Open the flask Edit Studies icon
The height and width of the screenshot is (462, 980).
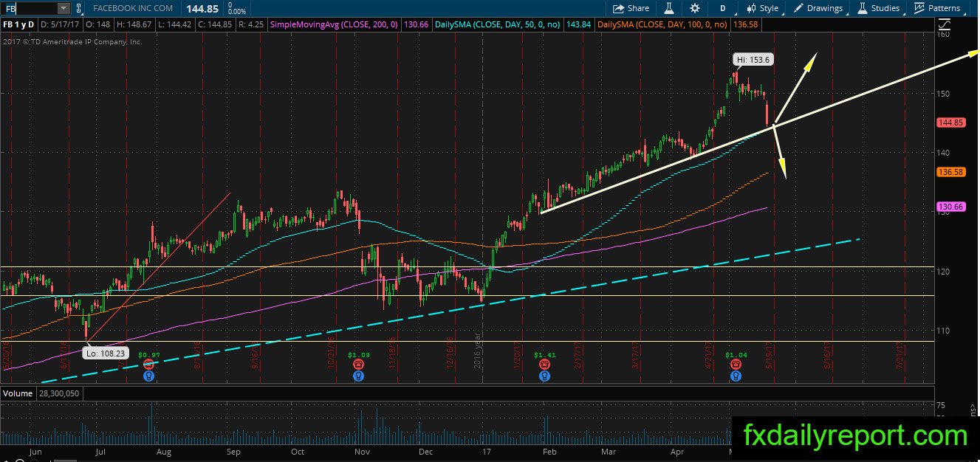669,8
